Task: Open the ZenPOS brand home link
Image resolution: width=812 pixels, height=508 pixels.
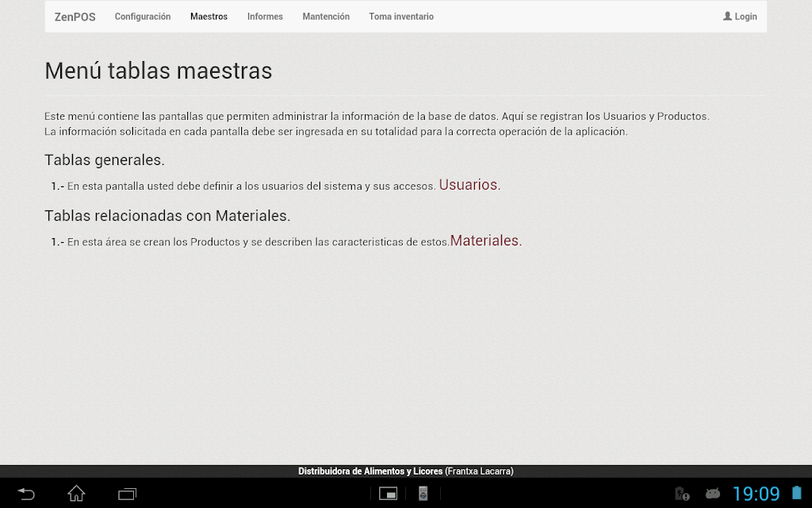Action: point(75,17)
